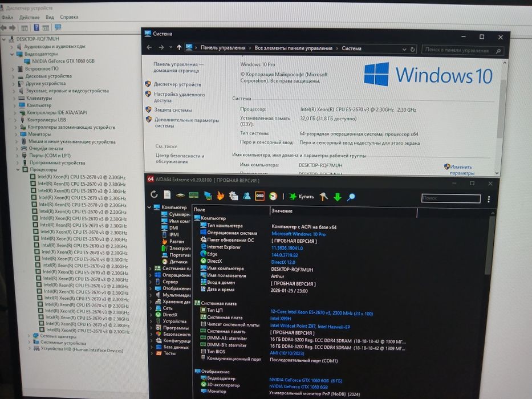
Task: Click Intel X99H motherboard link in AIDA64
Action: click(280, 319)
